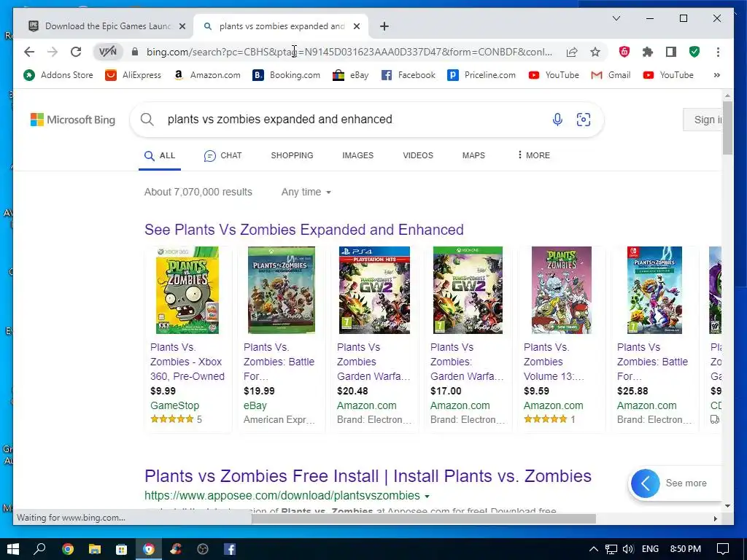Open the $17.00 Garden Warfare product title
Screen dimensions: 747x560
pos(466,362)
